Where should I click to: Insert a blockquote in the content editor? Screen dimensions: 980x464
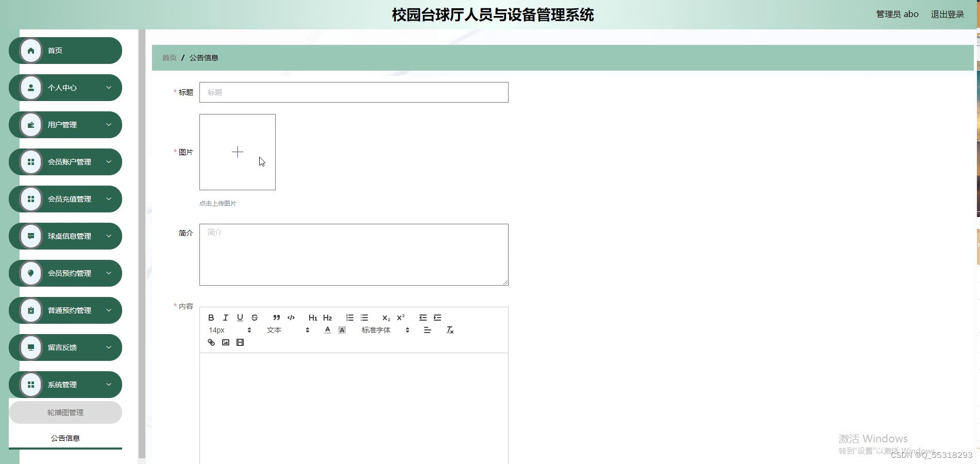click(276, 318)
